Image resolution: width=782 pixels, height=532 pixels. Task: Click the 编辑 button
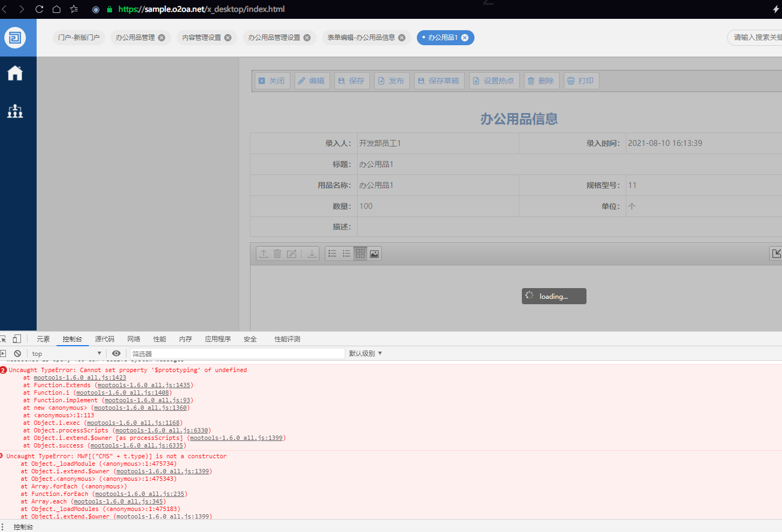(x=312, y=81)
